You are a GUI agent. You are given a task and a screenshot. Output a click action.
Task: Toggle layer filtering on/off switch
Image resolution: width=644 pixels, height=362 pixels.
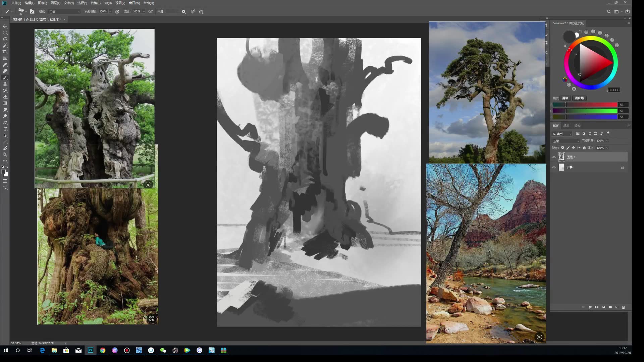click(608, 133)
